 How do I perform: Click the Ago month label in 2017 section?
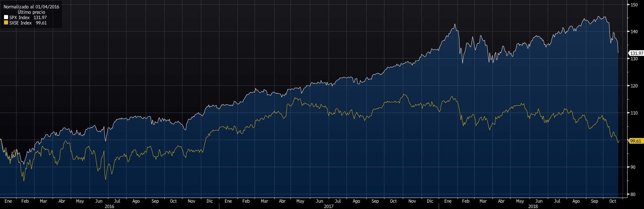pyautogui.click(x=356, y=201)
